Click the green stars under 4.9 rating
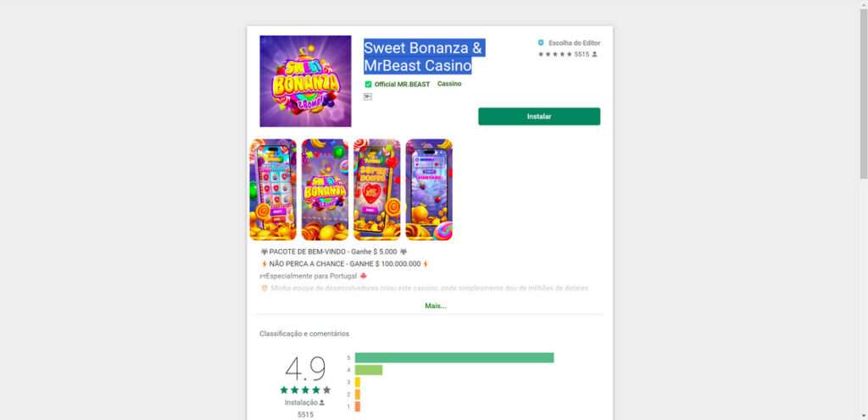Viewport: 868px width, 420px height. coord(305,390)
